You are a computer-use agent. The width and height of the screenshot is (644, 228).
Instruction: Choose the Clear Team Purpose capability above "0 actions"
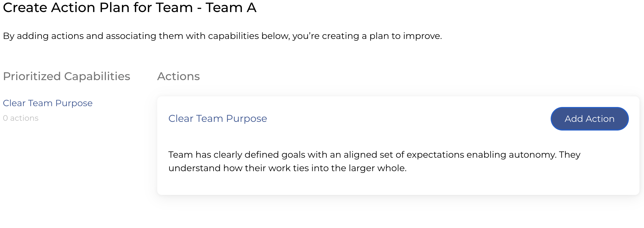pyautogui.click(x=48, y=103)
